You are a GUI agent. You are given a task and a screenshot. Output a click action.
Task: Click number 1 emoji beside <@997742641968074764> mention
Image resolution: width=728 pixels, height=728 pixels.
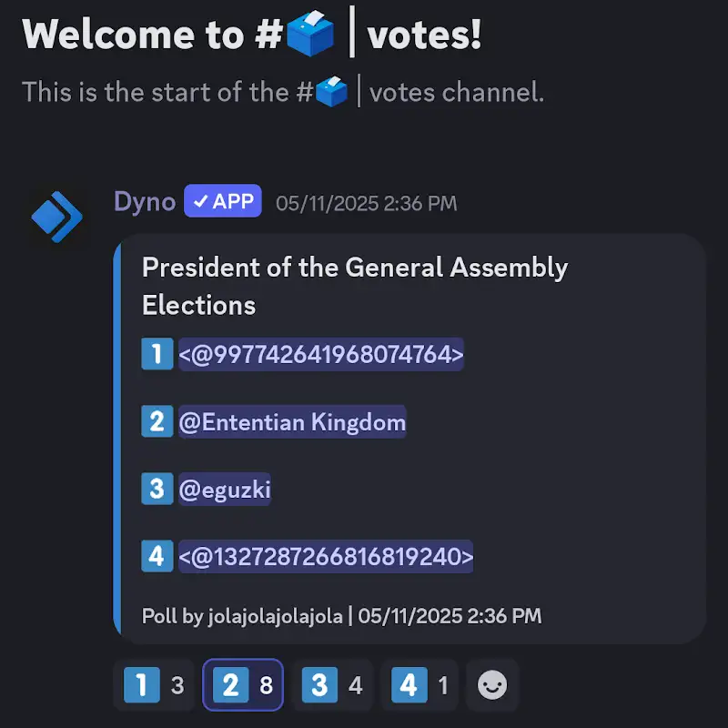(157, 354)
